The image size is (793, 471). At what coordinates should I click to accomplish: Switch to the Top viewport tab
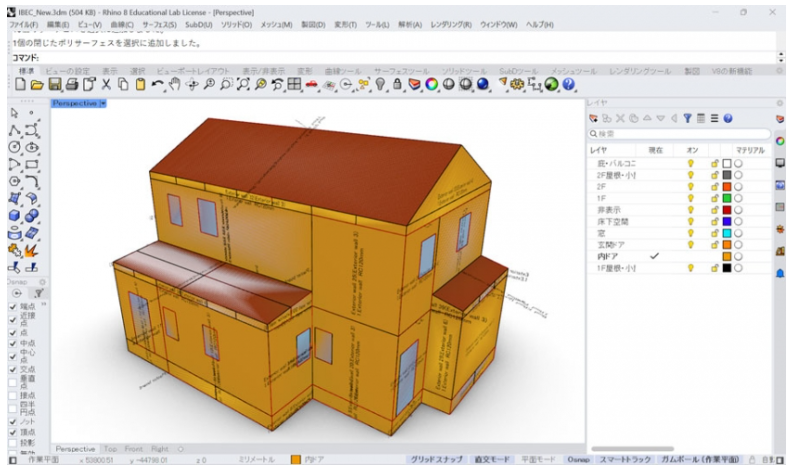pos(110,449)
